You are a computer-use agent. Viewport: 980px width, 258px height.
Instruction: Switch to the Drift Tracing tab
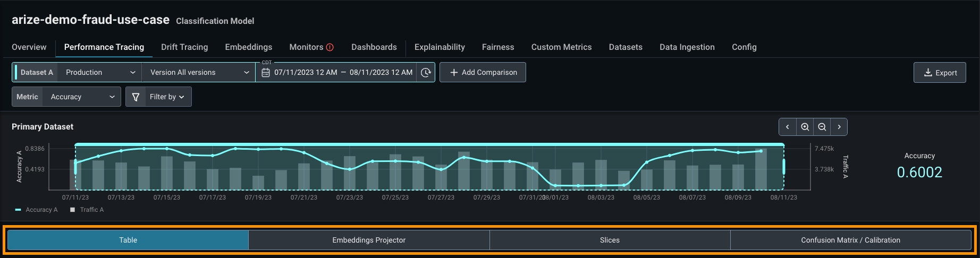184,47
